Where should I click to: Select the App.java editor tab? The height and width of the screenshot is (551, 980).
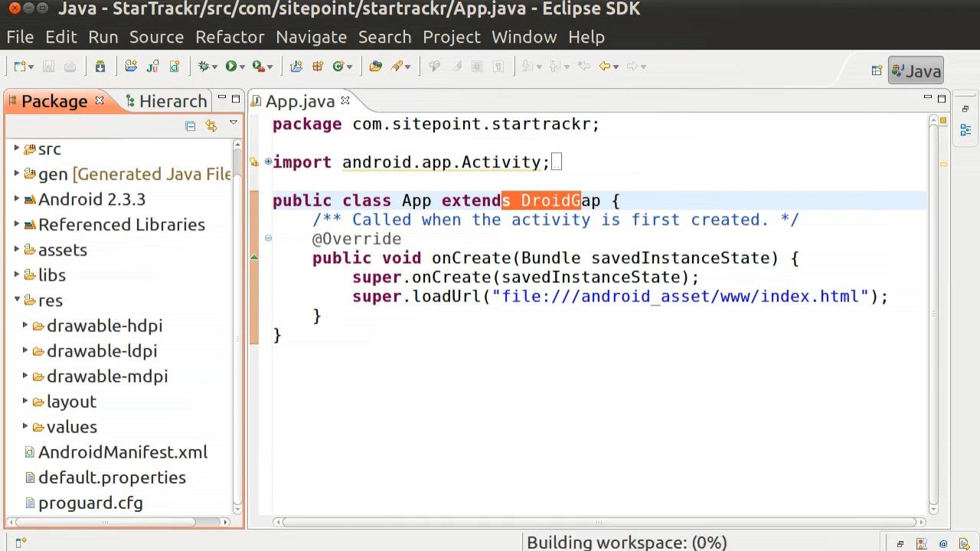coord(299,101)
